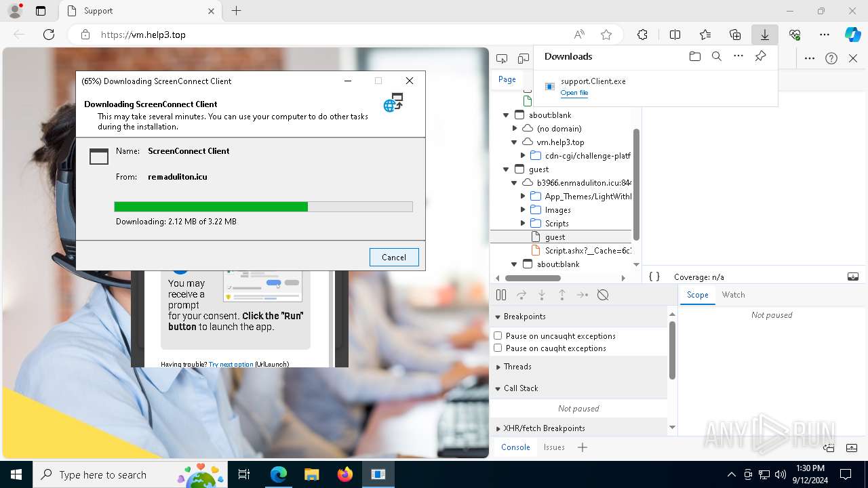The width and height of the screenshot is (868, 488).
Task: Expand the Images folder
Action: coord(523,209)
